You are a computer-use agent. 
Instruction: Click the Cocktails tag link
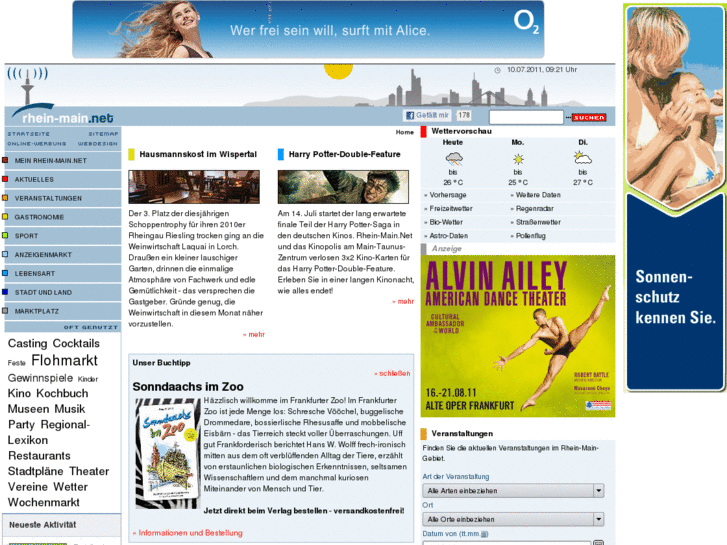click(76, 343)
